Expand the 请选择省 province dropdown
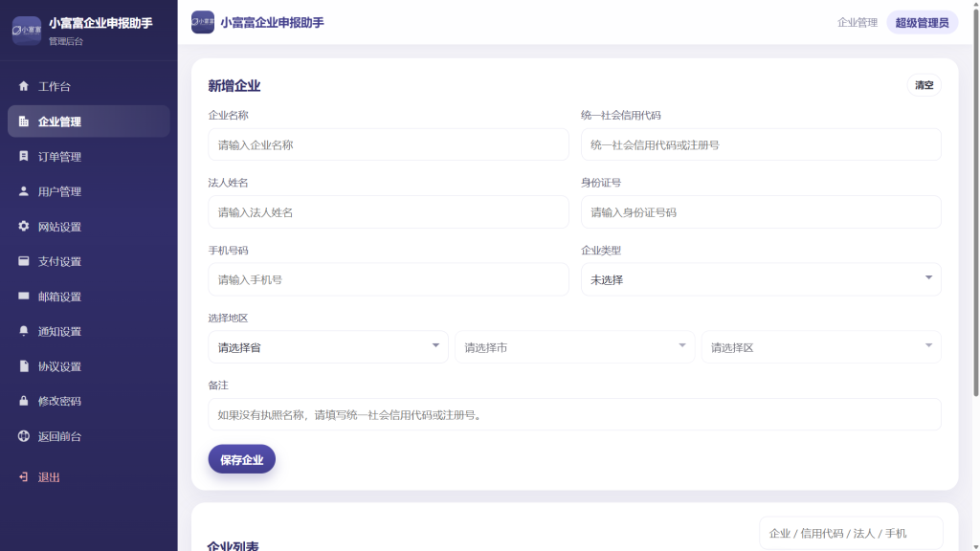This screenshot has width=980, height=551. pos(328,346)
